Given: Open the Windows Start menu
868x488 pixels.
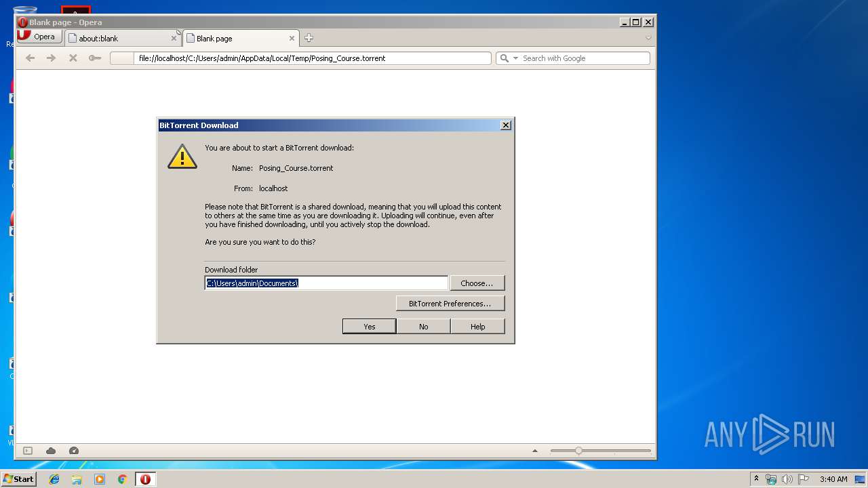Looking at the screenshot, I should [18, 479].
